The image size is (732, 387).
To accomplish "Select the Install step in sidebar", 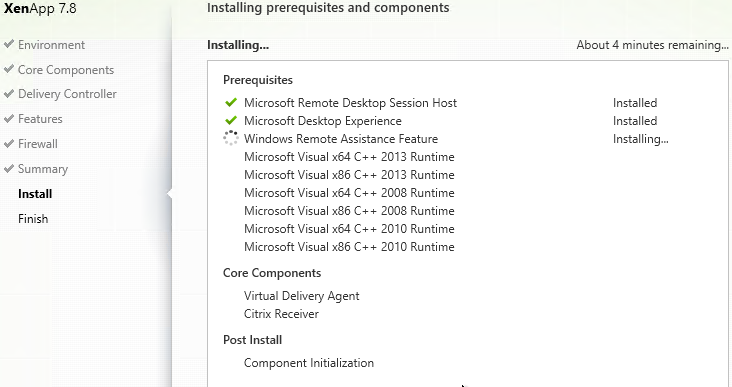I will [x=35, y=194].
